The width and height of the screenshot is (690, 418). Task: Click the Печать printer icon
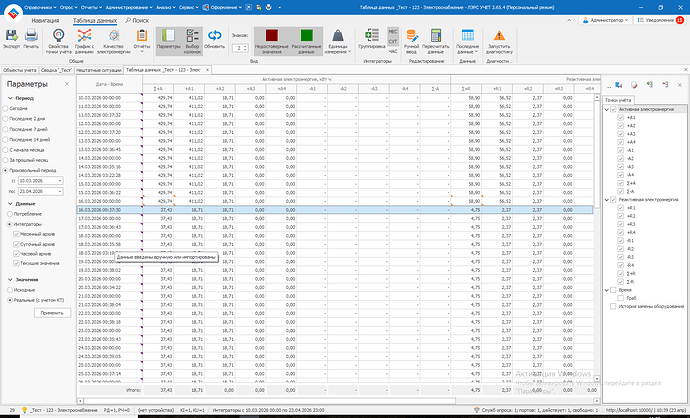[x=32, y=36]
